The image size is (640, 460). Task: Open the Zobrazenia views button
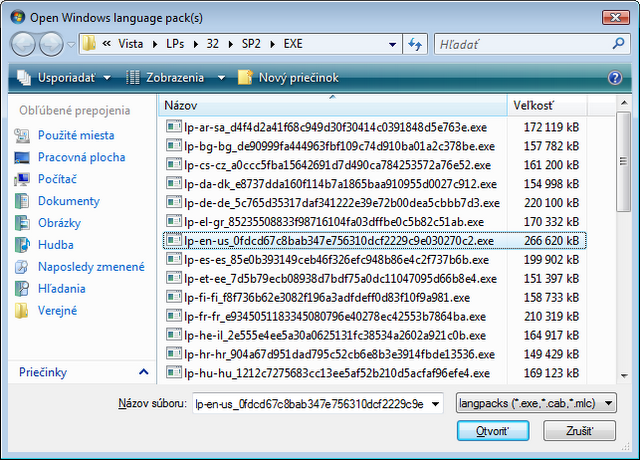tap(164, 78)
